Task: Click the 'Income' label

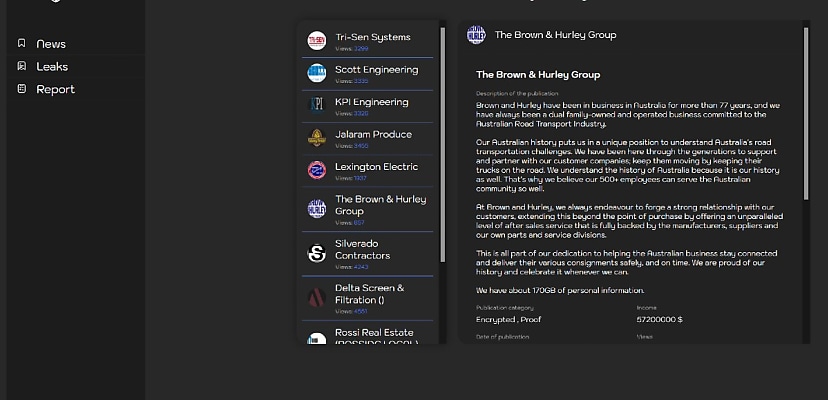Action: 646,308
